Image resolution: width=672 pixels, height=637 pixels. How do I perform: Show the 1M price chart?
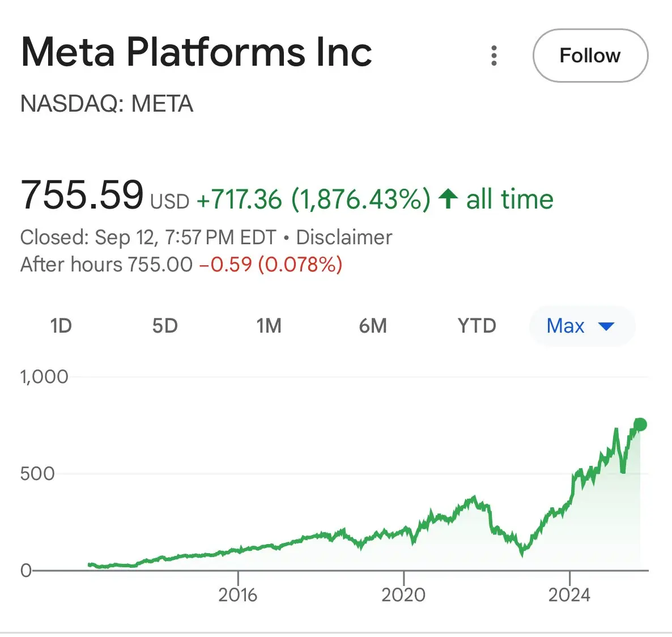269,326
